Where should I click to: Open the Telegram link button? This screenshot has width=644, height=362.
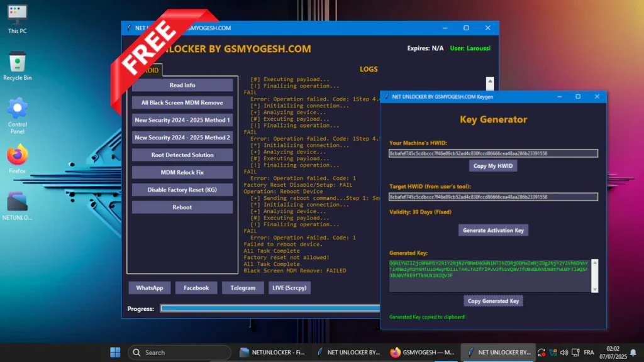point(243,288)
